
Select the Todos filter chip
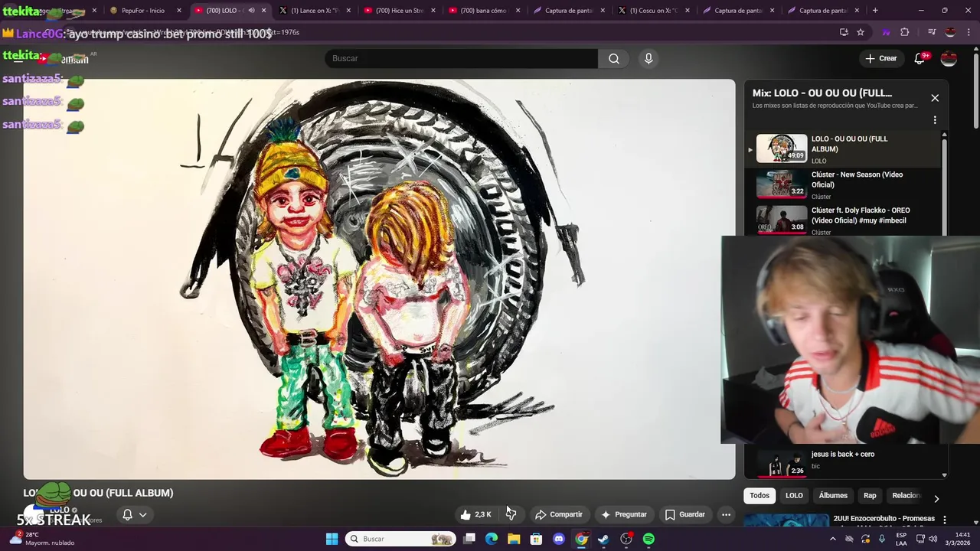pyautogui.click(x=759, y=495)
